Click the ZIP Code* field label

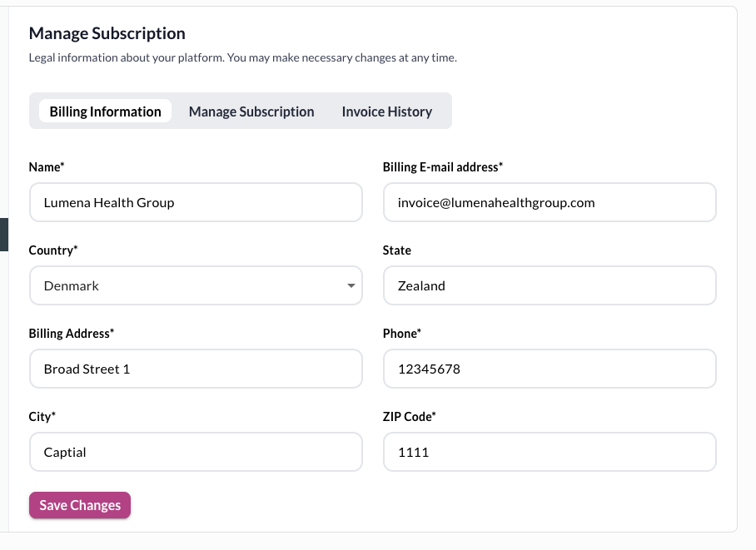point(410,417)
